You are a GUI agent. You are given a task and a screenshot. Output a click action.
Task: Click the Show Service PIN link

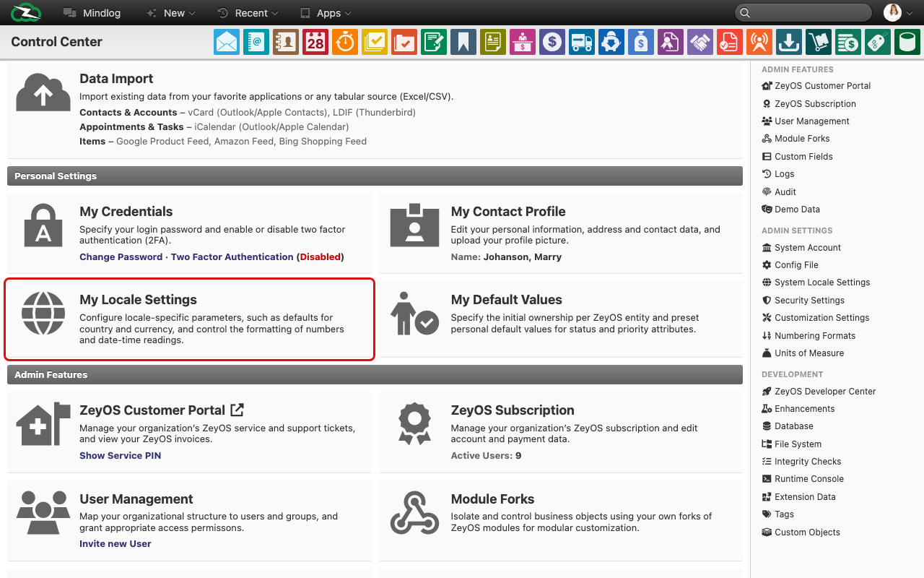click(120, 455)
